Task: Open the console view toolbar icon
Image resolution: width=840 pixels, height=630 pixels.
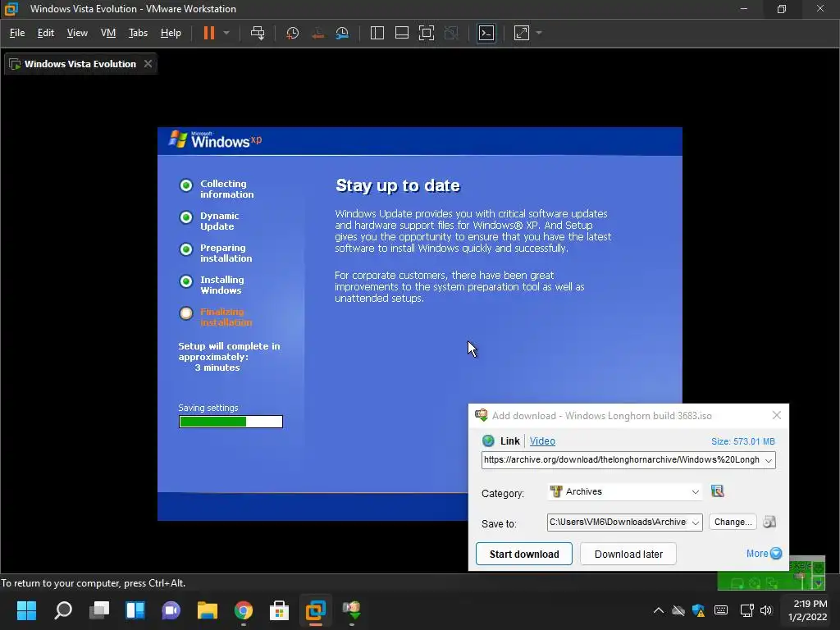Action: 486,33
